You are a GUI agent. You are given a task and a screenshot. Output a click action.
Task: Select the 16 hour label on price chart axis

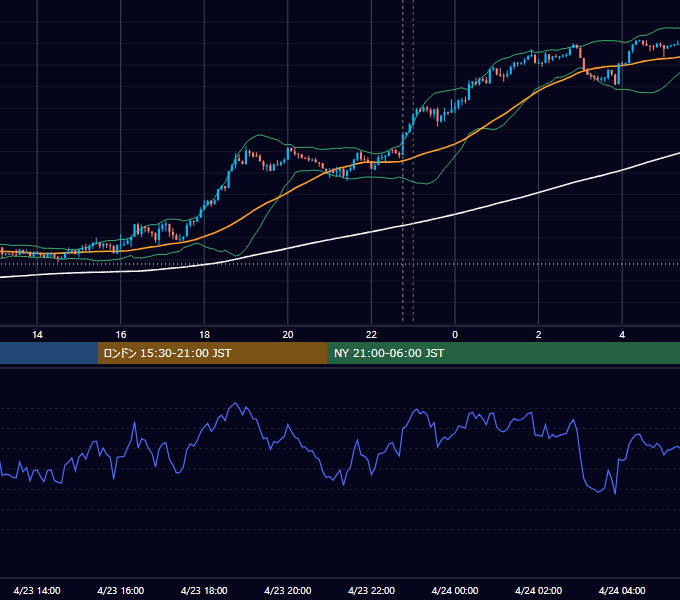[x=121, y=335]
